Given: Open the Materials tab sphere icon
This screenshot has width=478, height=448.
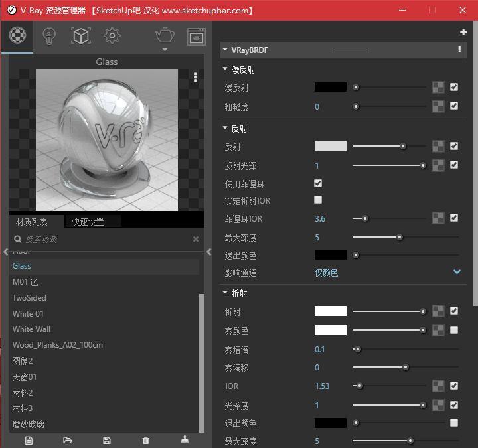Looking at the screenshot, I should (17, 35).
